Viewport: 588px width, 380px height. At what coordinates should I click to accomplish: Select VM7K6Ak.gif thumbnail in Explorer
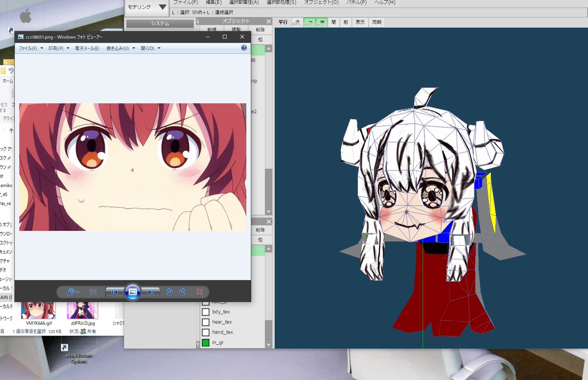point(39,313)
